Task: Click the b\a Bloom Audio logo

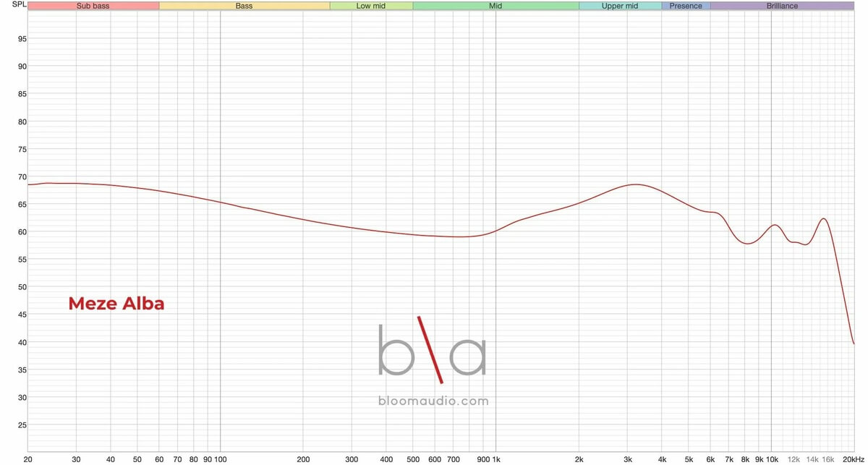Action: pyautogui.click(x=433, y=349)
